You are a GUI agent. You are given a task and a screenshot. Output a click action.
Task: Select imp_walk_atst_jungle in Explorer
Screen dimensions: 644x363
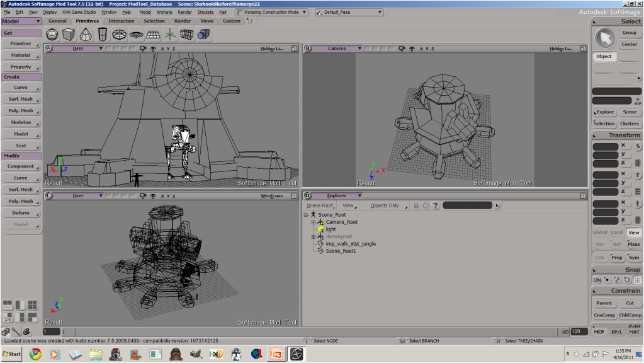click(351, 244)
